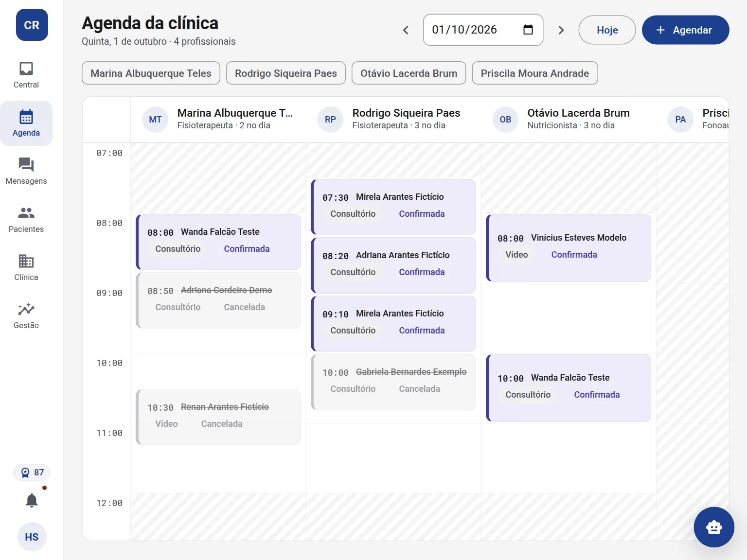Open 08:00 Vinícius Esteves Modelo video appointment
This screenshot has width=747, height=560.
pos(569,248)
